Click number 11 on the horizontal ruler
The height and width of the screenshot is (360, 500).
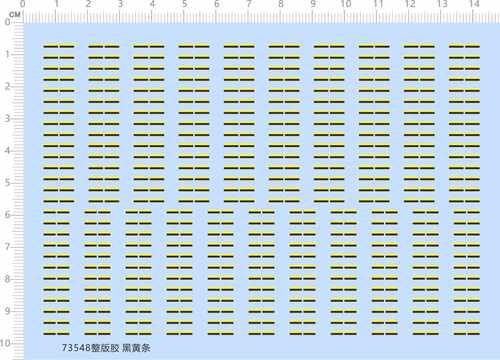[378, 4]
